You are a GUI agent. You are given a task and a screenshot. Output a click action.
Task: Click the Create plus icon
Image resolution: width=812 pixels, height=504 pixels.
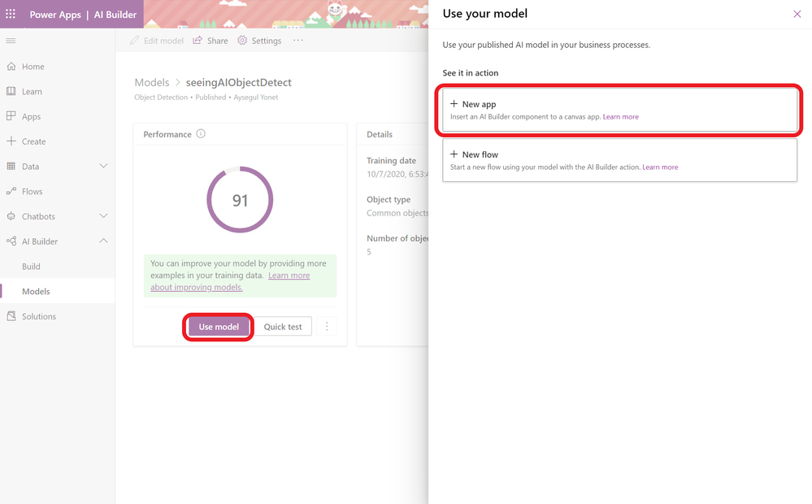[11, 141]
